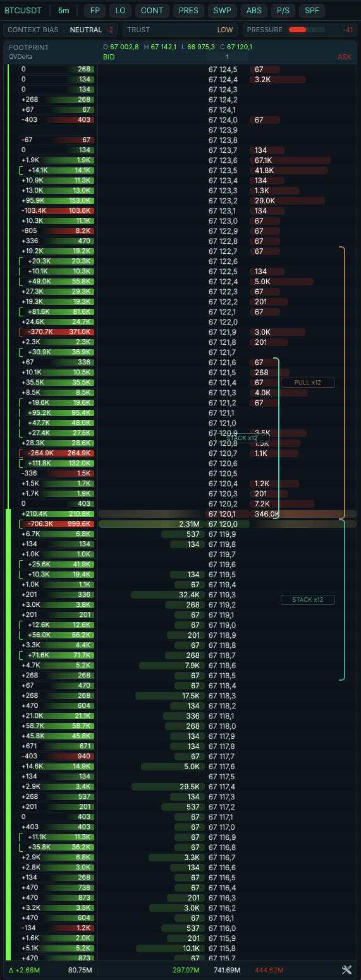Click the +210.4K delta cell
The width and height of the screenshot is (361, 980).
point(35,514)
